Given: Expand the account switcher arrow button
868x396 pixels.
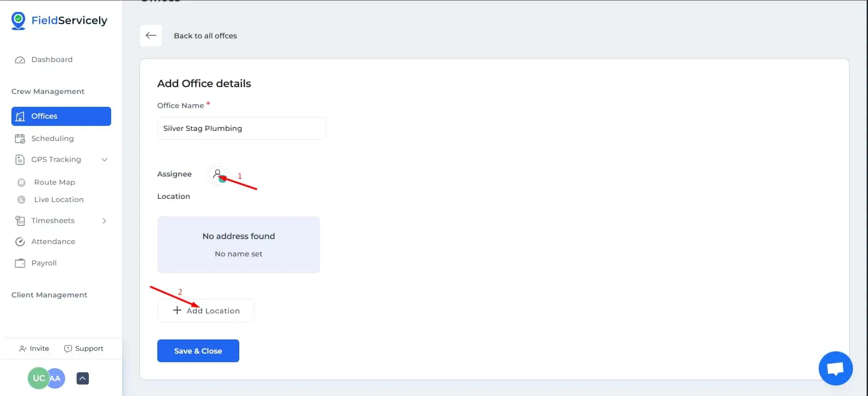Looking at the screenshot, I should point(83,378).
